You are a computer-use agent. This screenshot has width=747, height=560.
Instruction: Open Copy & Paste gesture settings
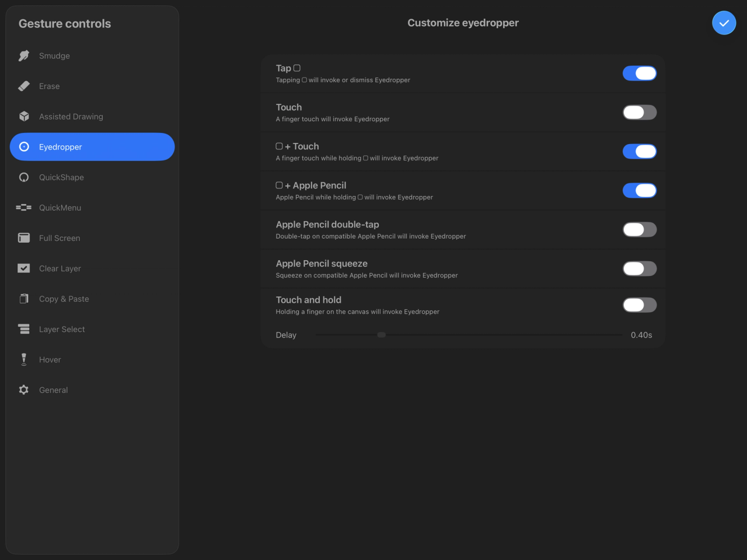pos(92,299)
